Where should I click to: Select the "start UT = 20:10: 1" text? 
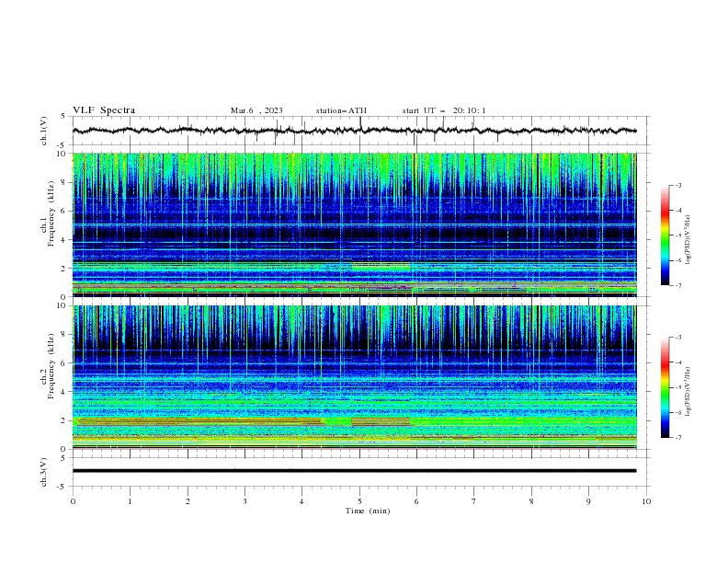[x=444, y=110]
